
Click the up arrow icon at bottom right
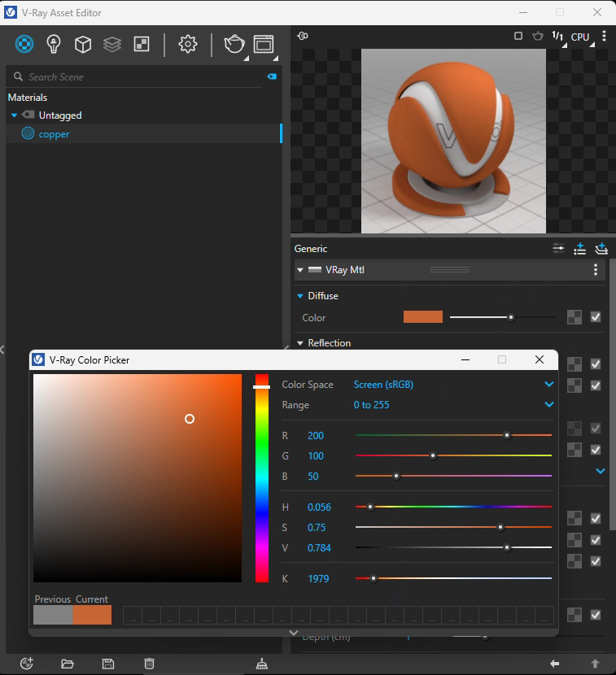click(596, 664)
